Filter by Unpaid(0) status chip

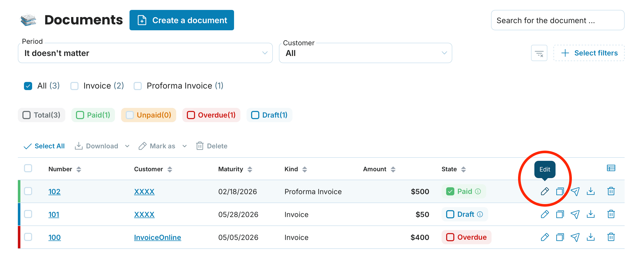(149, 115)
